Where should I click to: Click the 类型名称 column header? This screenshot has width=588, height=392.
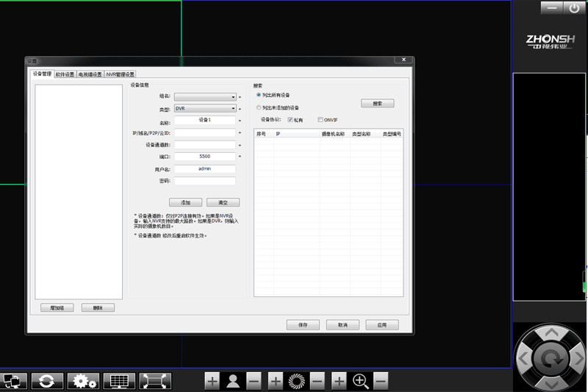[x=365, y=134]
